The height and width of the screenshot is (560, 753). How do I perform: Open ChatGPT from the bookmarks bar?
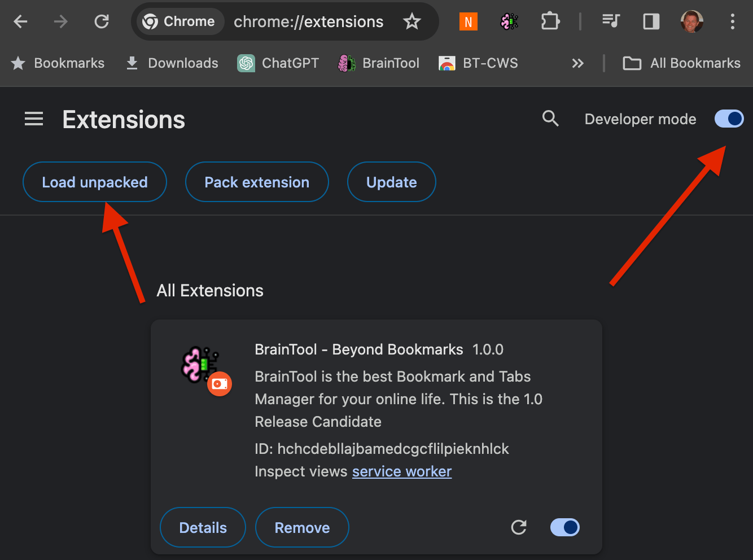(x=278, y=63)
